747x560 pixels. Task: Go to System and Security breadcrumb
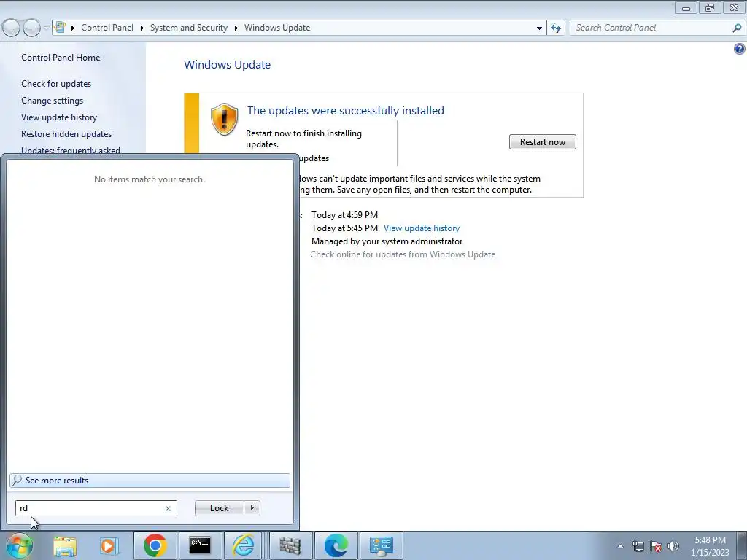[x=189, y=28]
